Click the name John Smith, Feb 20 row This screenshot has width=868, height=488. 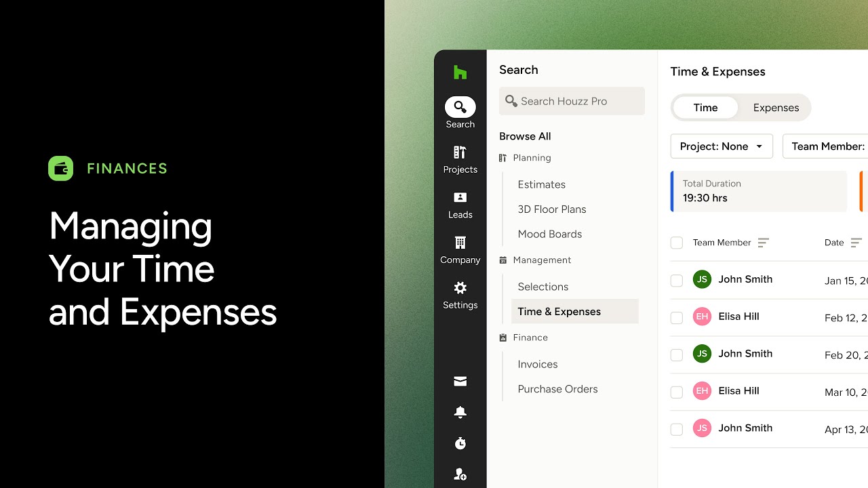(x=745, y=354)
